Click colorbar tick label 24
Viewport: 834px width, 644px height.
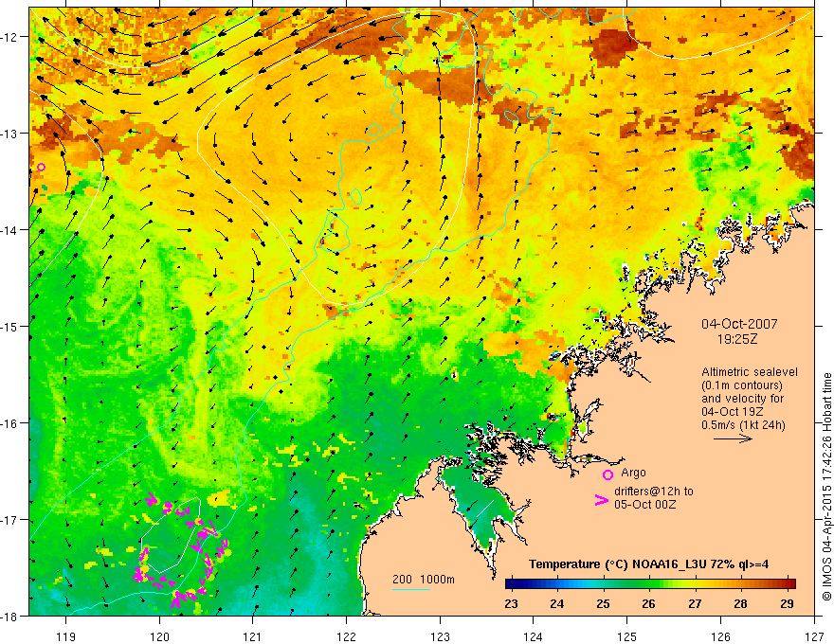pos(557,603)
